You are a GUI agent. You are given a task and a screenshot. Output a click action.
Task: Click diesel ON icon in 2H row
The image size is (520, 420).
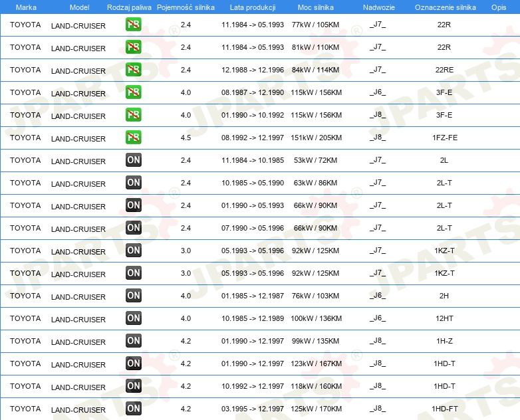[133, 295]
